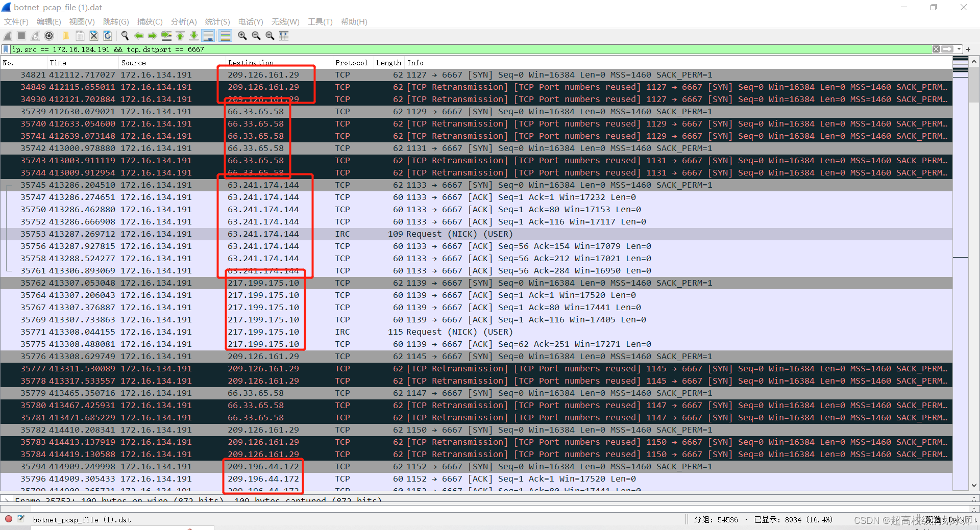The image size is (980, 530).
Task: Open capture options gear icon
Action: coord(49,36)
